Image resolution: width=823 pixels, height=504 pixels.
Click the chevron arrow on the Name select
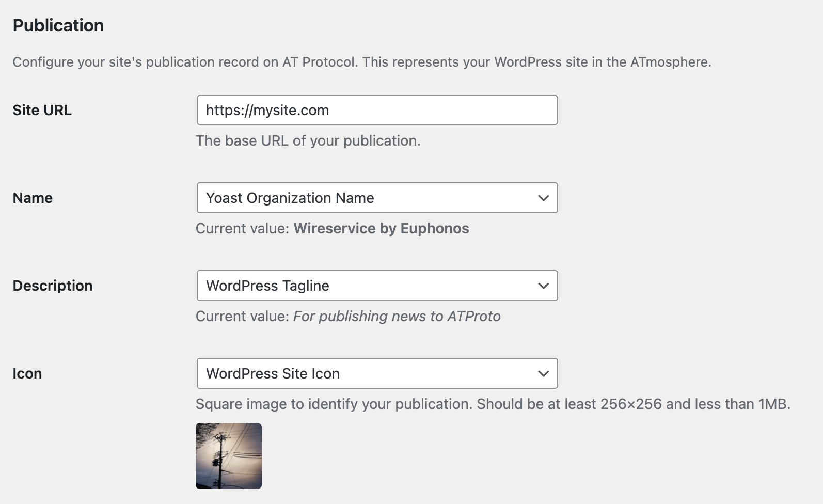coord(543,198)
